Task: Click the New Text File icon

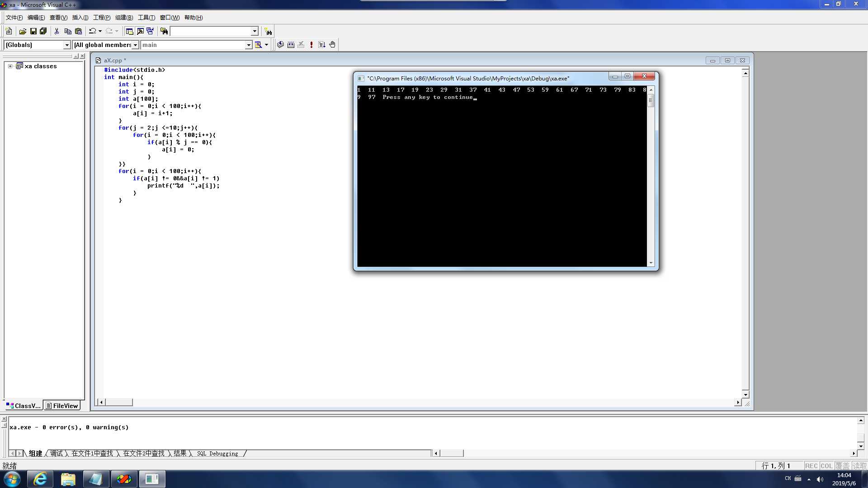Action: pyautogui.click(x=9, y=31)
